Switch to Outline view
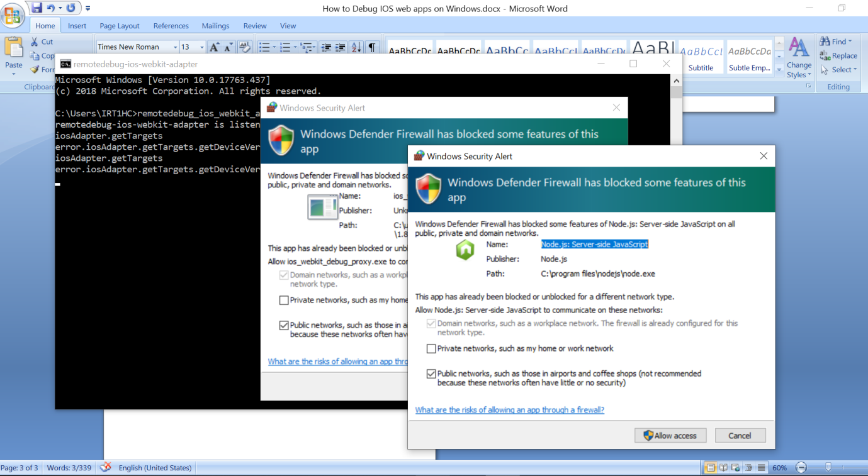 click(749, 468)
